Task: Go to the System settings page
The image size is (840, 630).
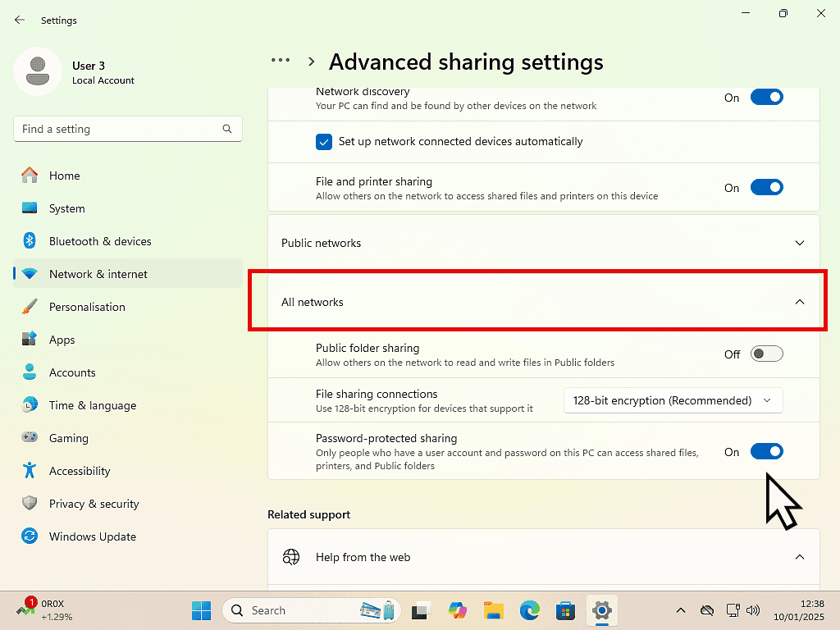Action: tap(66, 208)
